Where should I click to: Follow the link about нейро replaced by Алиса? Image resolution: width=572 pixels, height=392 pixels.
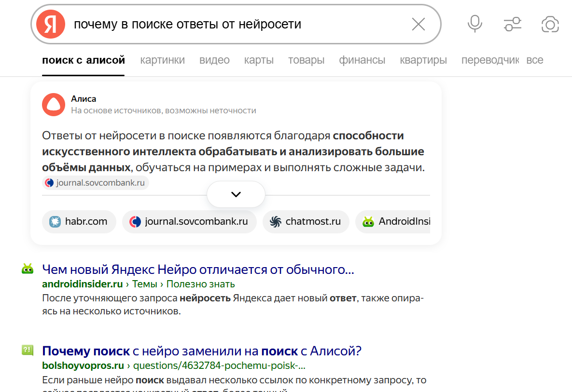click(x=201, y=351)
